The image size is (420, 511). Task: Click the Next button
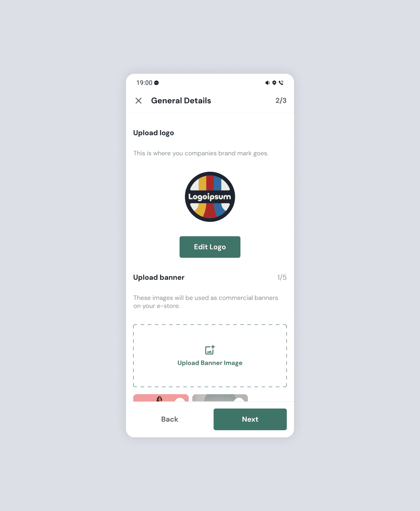click(x=250, y=419)
